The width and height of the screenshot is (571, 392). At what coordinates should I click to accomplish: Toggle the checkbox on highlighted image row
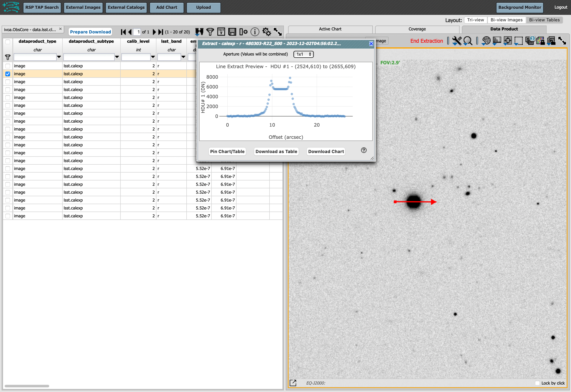click(x=8, y=74)
